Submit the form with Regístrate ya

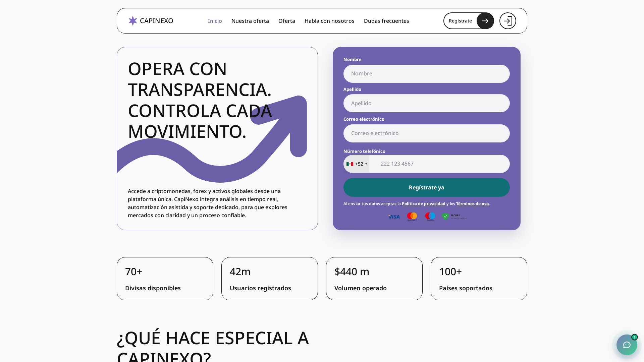click(x=427, y=187)
